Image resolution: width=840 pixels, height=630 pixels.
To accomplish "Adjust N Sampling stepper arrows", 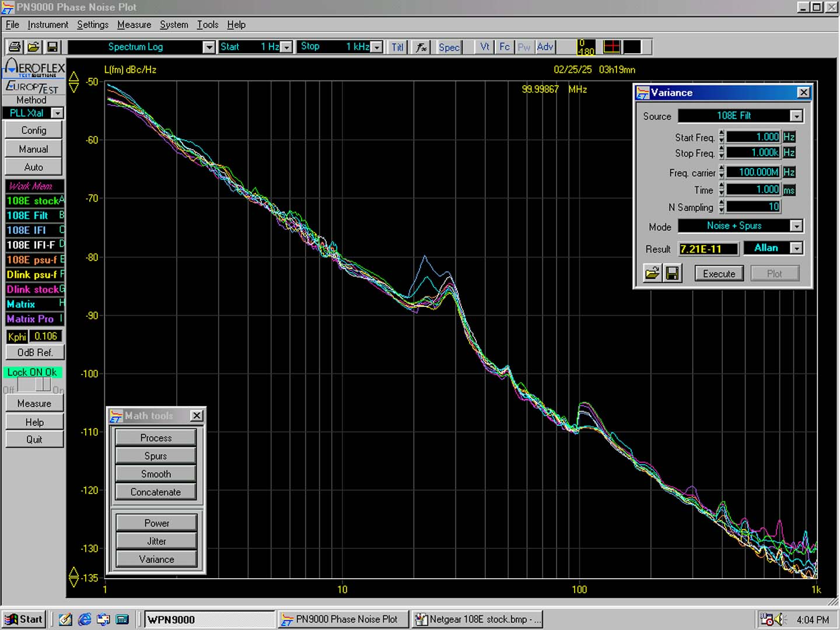I will pos(722,206).
